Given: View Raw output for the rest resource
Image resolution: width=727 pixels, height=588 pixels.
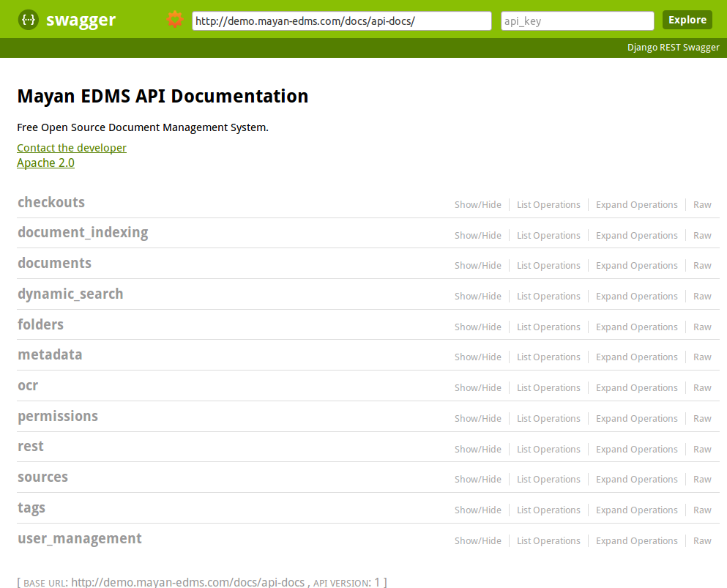Looking at the screenshot, I should pyautogui.click(x=702, y=450).
